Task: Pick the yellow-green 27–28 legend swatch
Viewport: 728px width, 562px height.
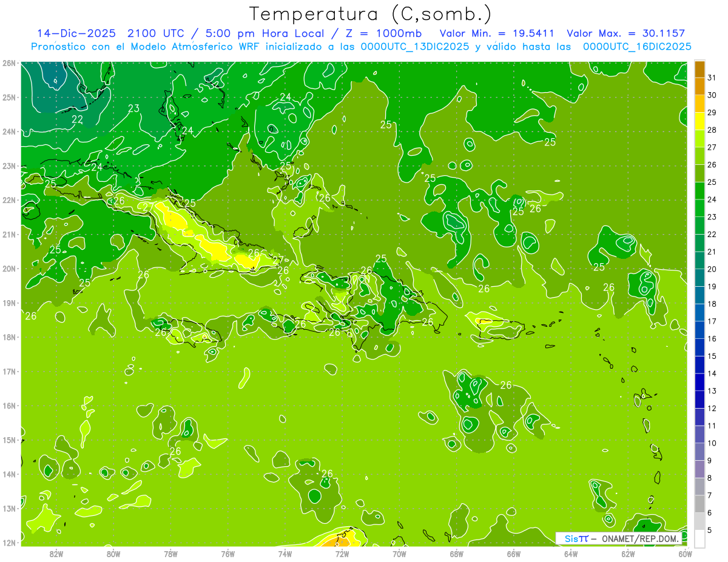Action: (x=699, y=139)
